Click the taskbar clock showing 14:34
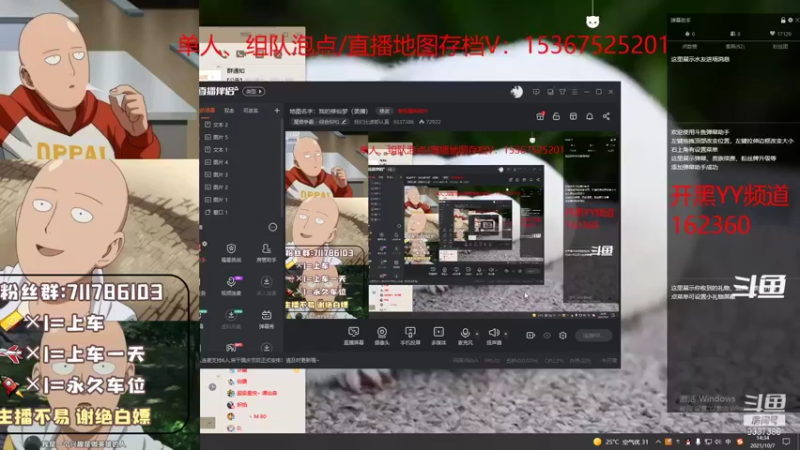 point(763,442)
